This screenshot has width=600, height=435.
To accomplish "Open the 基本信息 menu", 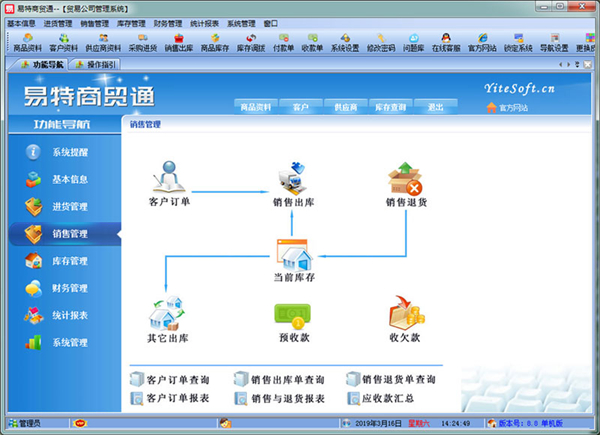I will click(x=21, y=24).
